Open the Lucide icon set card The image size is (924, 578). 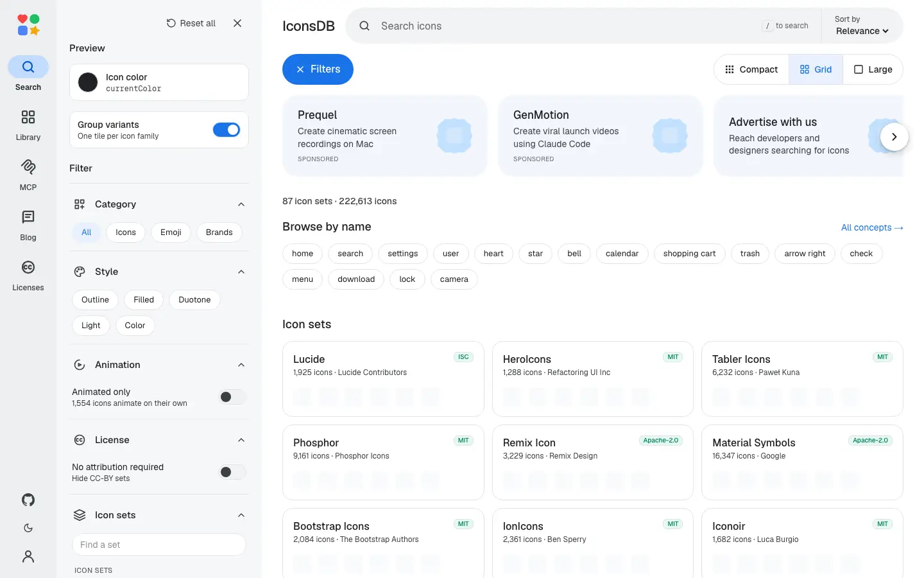(383, 379)
